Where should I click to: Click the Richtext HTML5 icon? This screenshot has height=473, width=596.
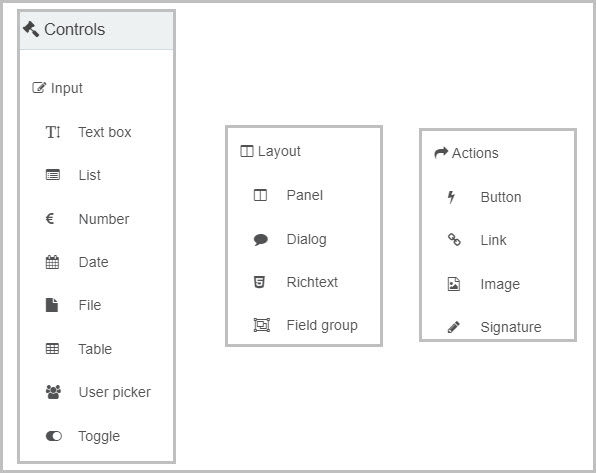259,282
